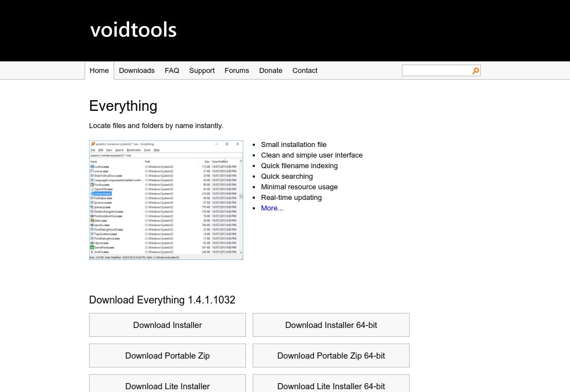This screenshot has width=570, height=392.
Task: Click the Download Installer button
Action: [168, 325]
